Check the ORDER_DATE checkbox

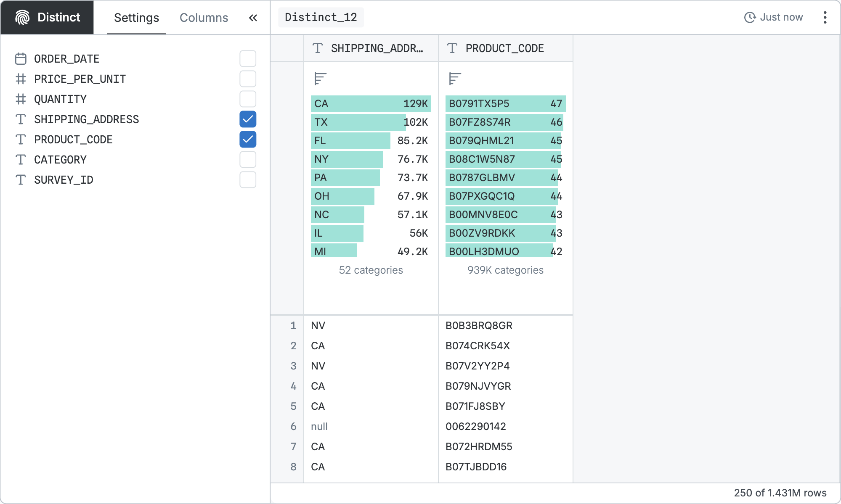248,59
